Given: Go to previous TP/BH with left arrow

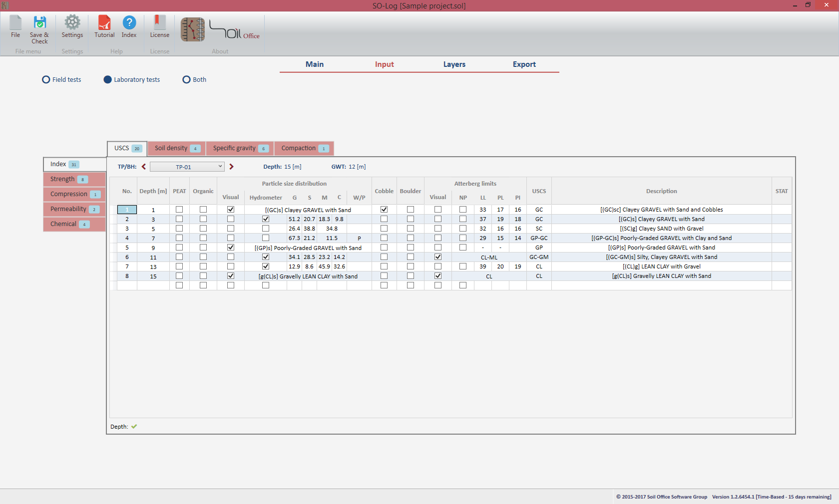Looking at the screenshot, I should coord(144,167).
